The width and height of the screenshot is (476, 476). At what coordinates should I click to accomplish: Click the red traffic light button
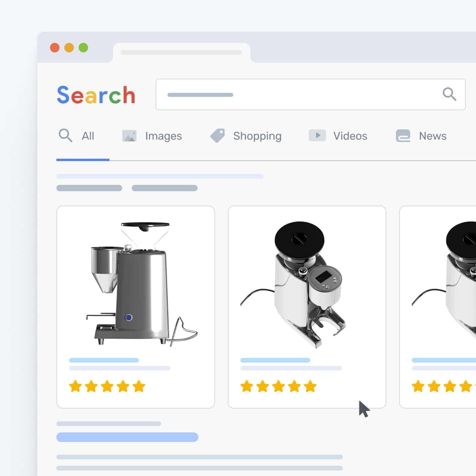[55, 48]
